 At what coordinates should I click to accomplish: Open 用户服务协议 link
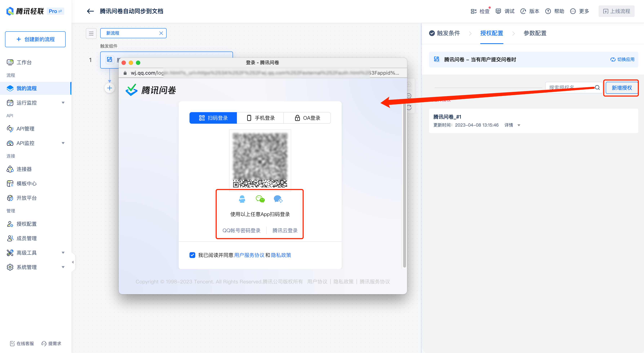249,255
